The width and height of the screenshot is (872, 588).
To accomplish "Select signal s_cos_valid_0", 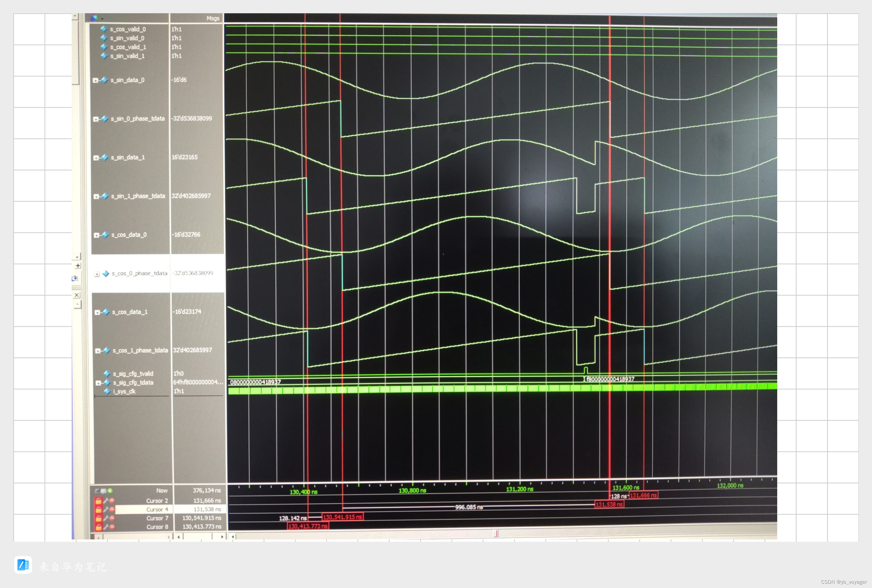I will [127, 29].
